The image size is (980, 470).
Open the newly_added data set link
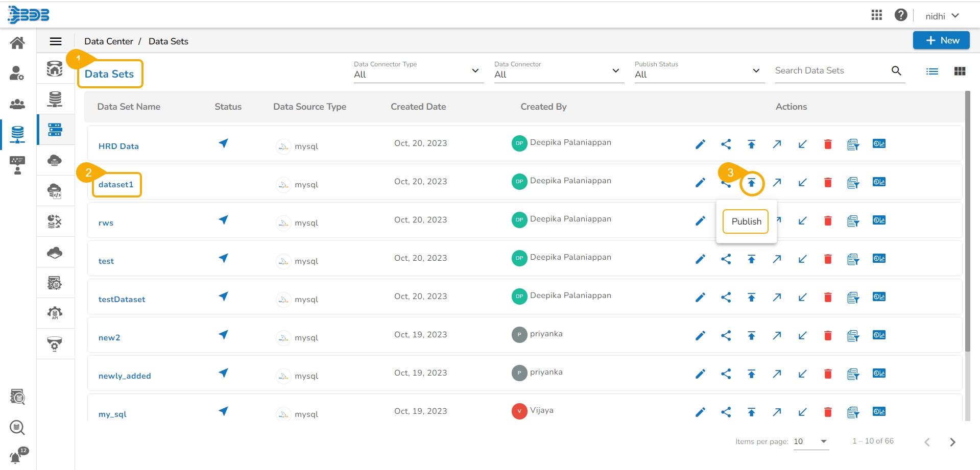point(125,376)
